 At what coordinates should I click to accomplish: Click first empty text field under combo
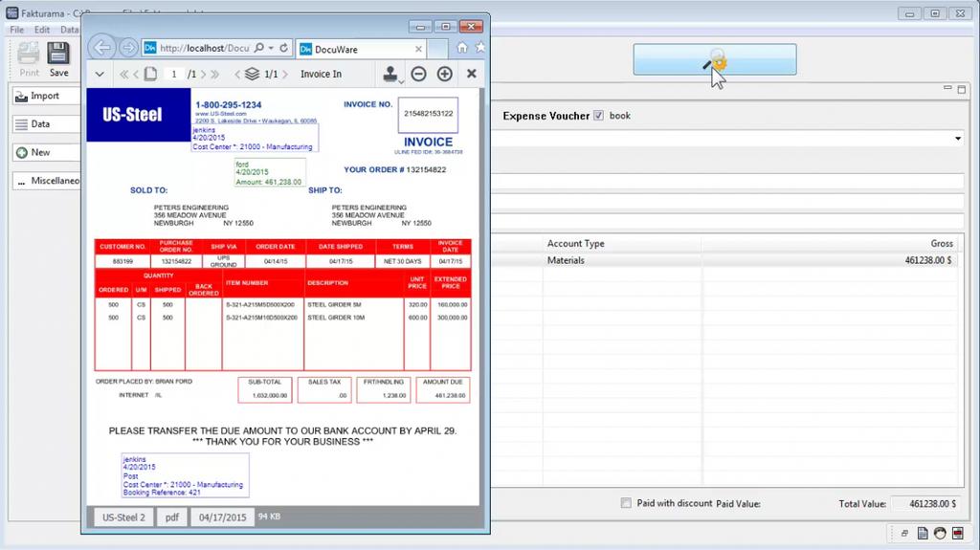(x=727, y=182)
